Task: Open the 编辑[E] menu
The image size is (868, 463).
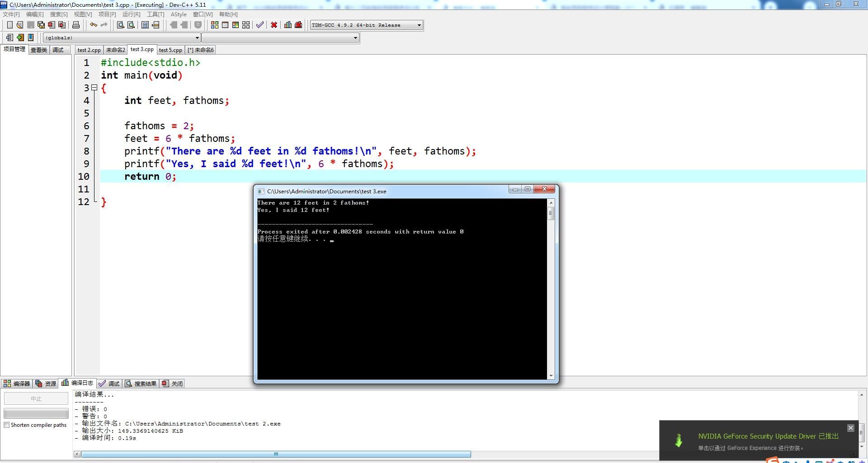Action: tap(35, 14)
